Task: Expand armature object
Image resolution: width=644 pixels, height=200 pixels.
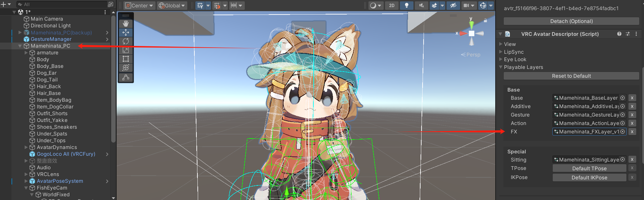Action: click(26, 53)
